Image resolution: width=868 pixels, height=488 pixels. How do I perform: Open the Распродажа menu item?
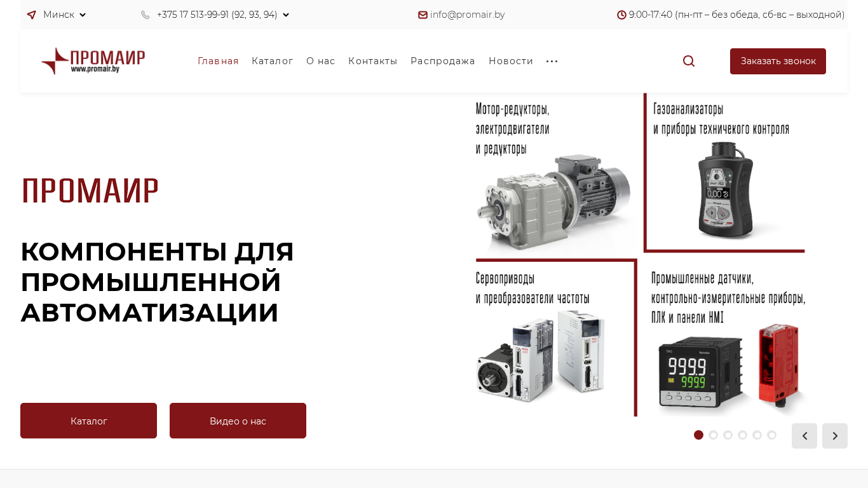[443, 61]
